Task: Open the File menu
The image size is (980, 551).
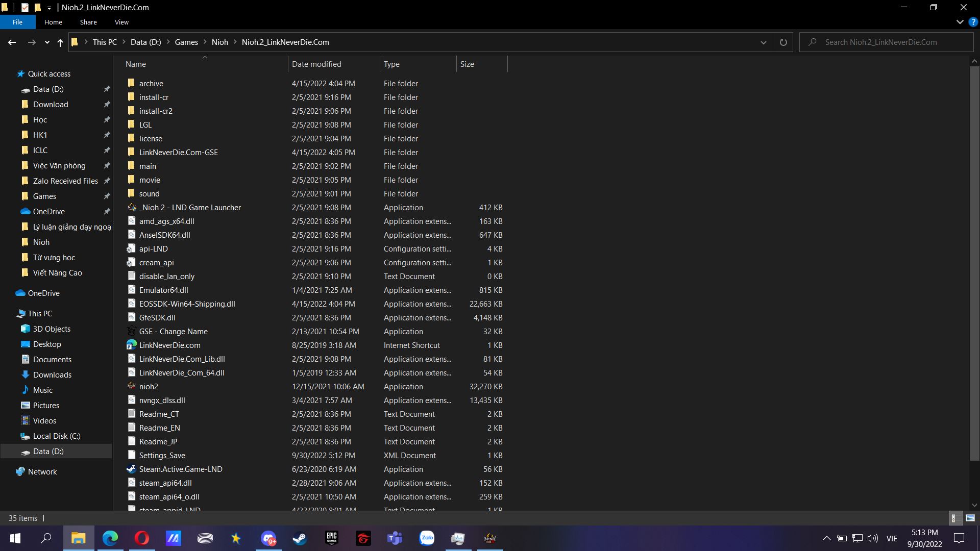Action: [18, 22]
